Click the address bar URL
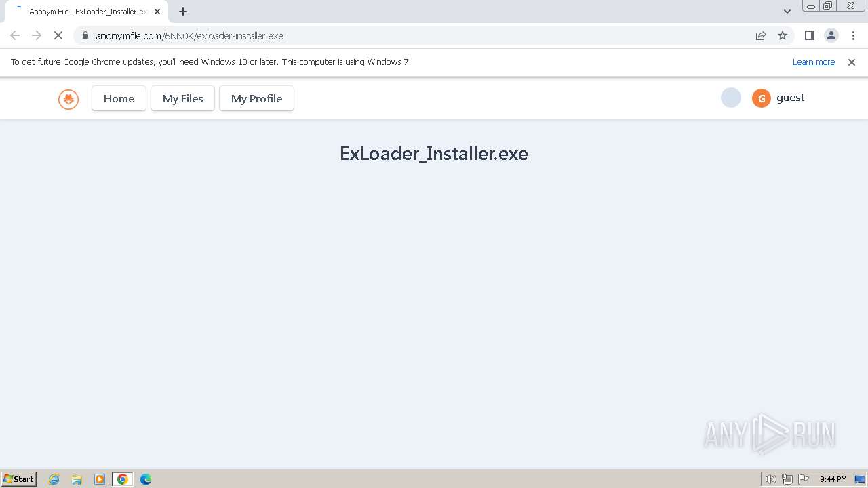The height and width of the screenshot is (488, 868). tap(189, 35)
